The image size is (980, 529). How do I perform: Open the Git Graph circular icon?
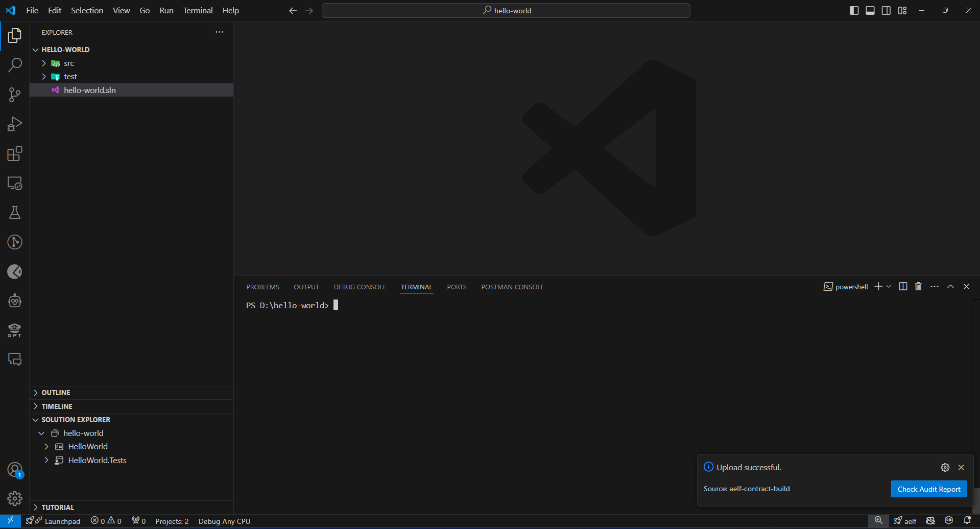click(x=15, y=242)
